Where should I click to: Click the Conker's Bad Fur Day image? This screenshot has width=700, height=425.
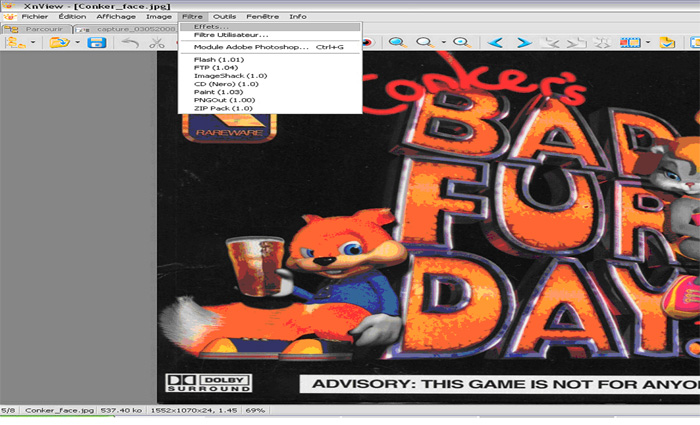pyautogui.click(x=429, y=228)
